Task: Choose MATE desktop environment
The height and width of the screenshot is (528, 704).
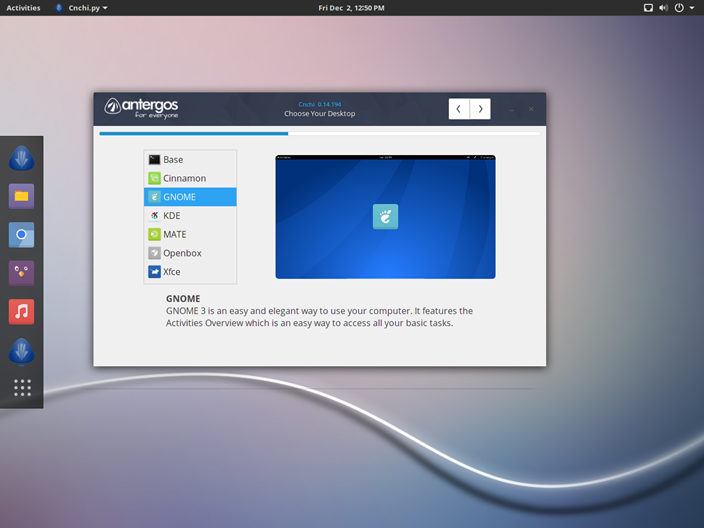Action: click(190, 234)
